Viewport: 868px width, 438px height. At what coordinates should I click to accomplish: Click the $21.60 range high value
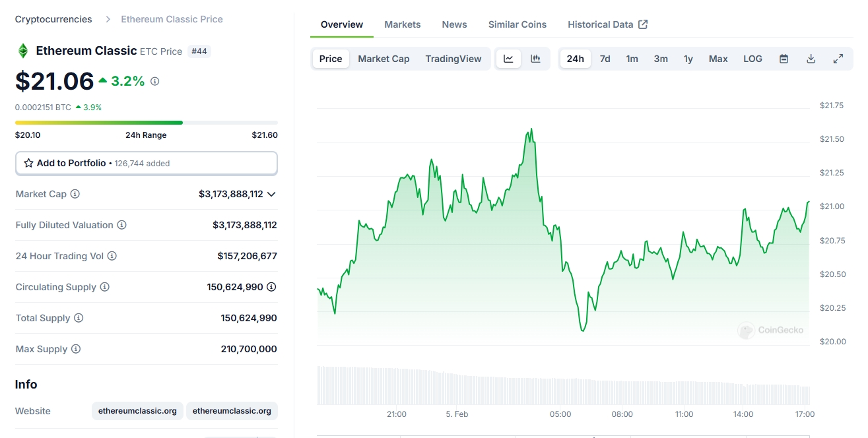coord(265,135)
